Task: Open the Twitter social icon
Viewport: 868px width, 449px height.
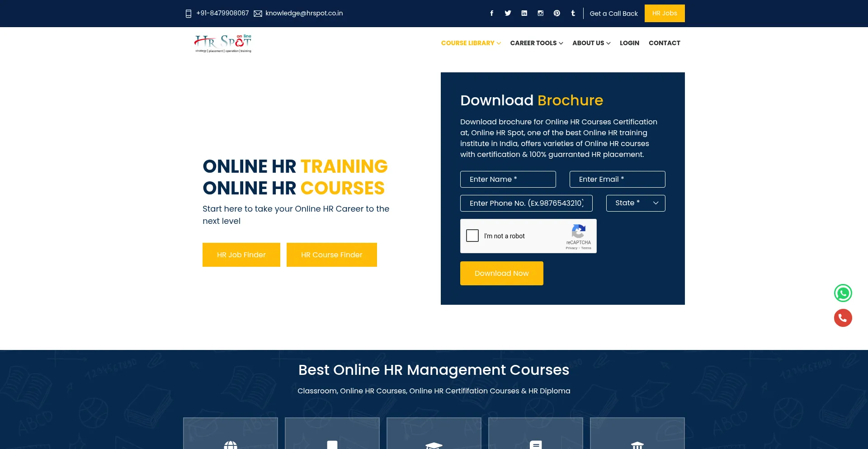Action: [508, 14]
